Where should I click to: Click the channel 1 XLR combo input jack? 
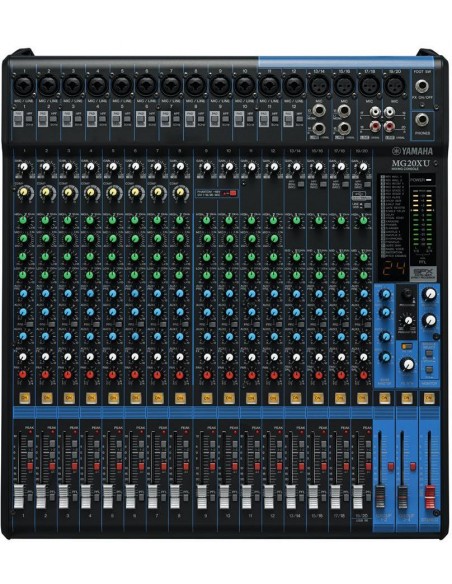24,85
